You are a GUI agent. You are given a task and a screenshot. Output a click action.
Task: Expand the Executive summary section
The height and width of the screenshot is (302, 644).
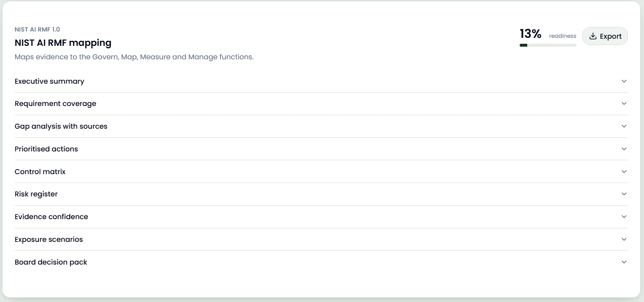coord(321,81)
